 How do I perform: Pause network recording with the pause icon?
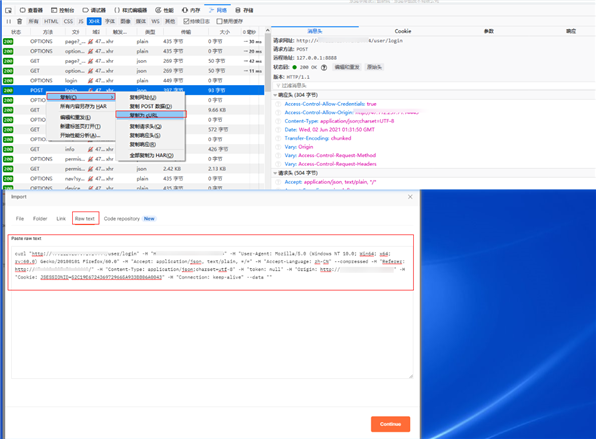[x=9, y=21]
